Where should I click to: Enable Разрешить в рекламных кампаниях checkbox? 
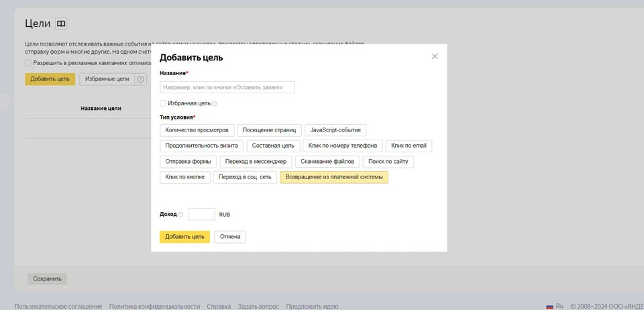(28, 63)
